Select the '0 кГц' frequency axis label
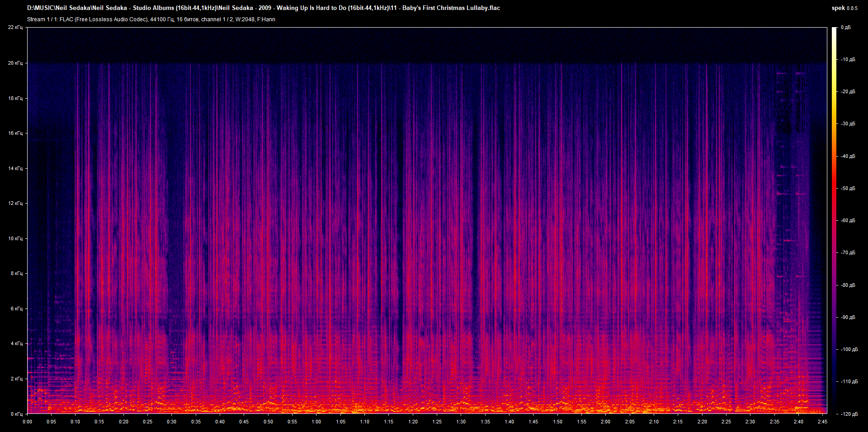868x432 pixels. pos(17,414)
